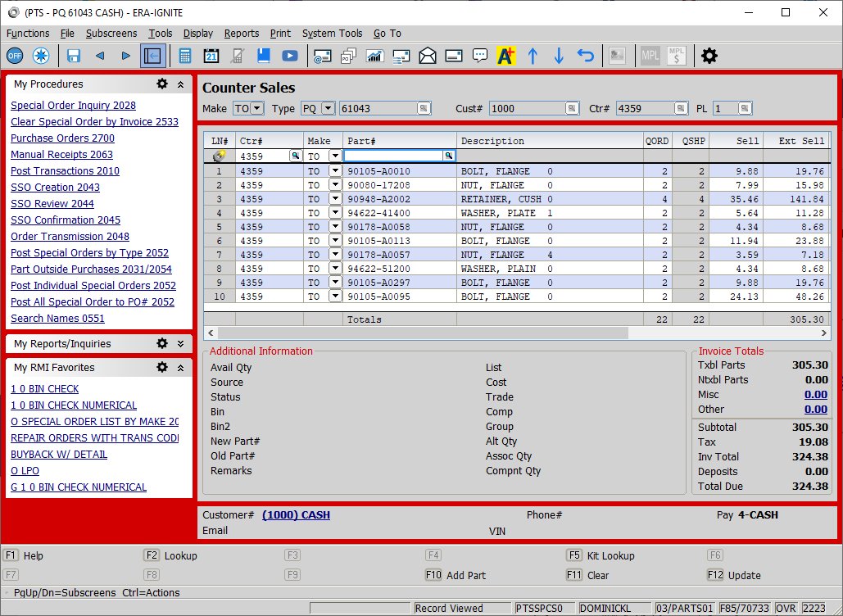The height and width of the screenshot is (616, 843).
Task: Open SSO Creation 2043 link
Action: pyautogui.click(x=56, y=187)
